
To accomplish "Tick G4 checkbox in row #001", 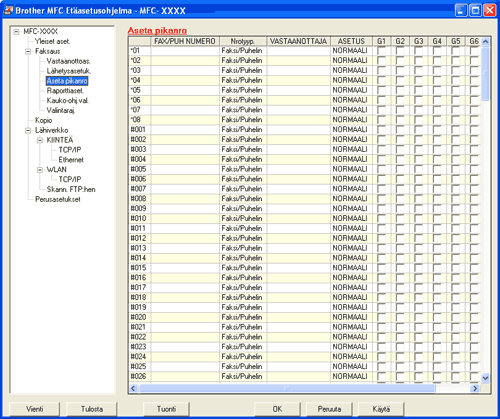I will [437, 130].
